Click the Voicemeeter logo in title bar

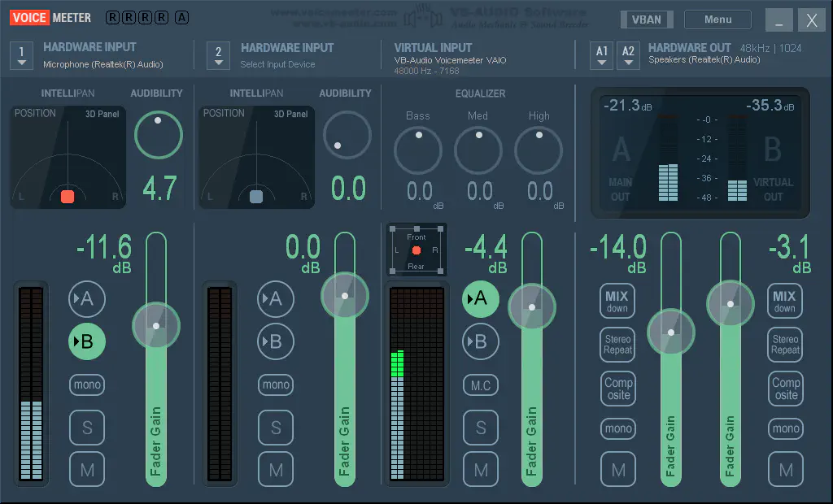tap(51, 17)
